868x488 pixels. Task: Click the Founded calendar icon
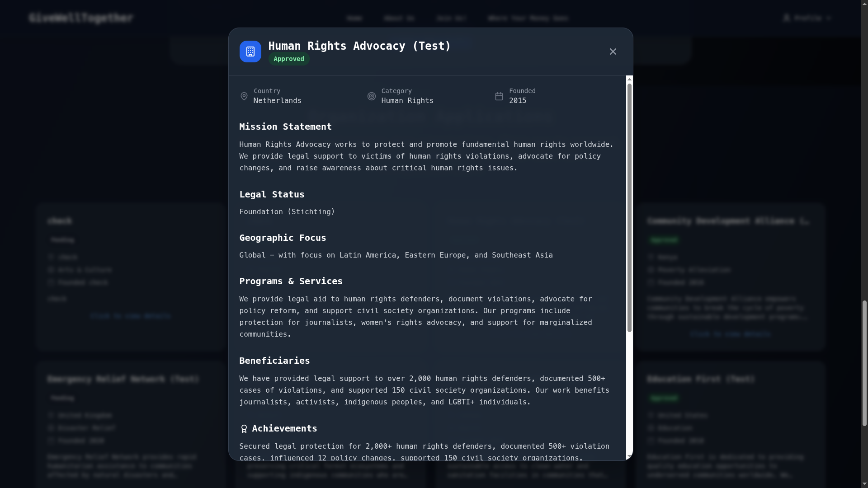click(x=499, y=96)
